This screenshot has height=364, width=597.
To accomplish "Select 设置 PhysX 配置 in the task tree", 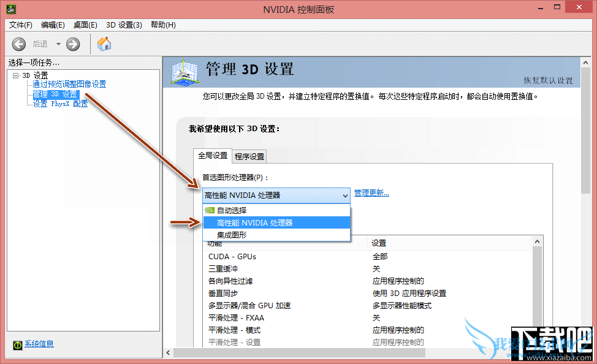I will pos(60,104).
